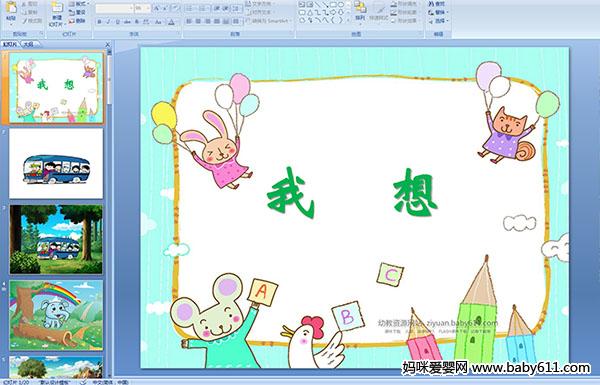The image size is (600, 385).
Task: Click the Find button in Editing group
Action: coord(437,4)
